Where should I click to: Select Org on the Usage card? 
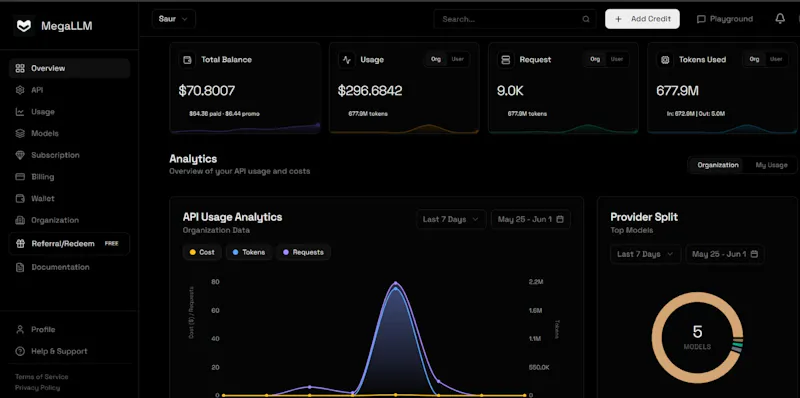436,59
